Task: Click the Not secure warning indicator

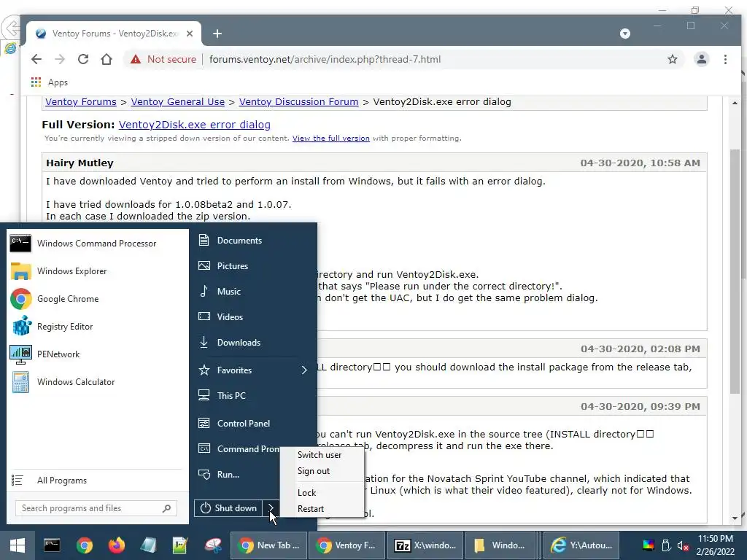Action: (x=163, y=59)
